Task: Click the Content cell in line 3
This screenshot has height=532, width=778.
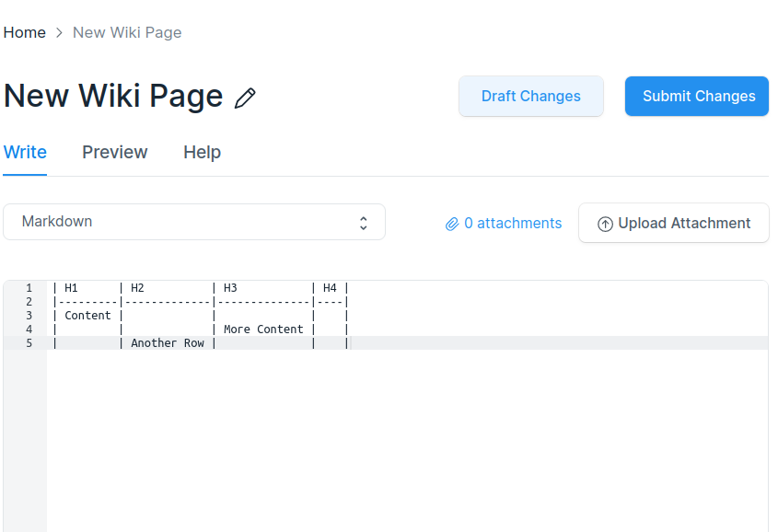Action: click(x=87, y=316)
